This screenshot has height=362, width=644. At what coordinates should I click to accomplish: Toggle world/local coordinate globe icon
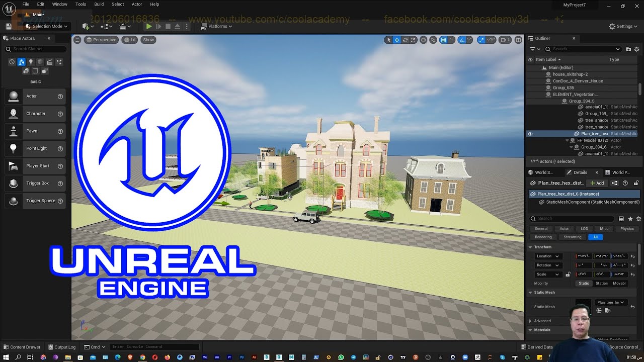(x=424, y=40)
